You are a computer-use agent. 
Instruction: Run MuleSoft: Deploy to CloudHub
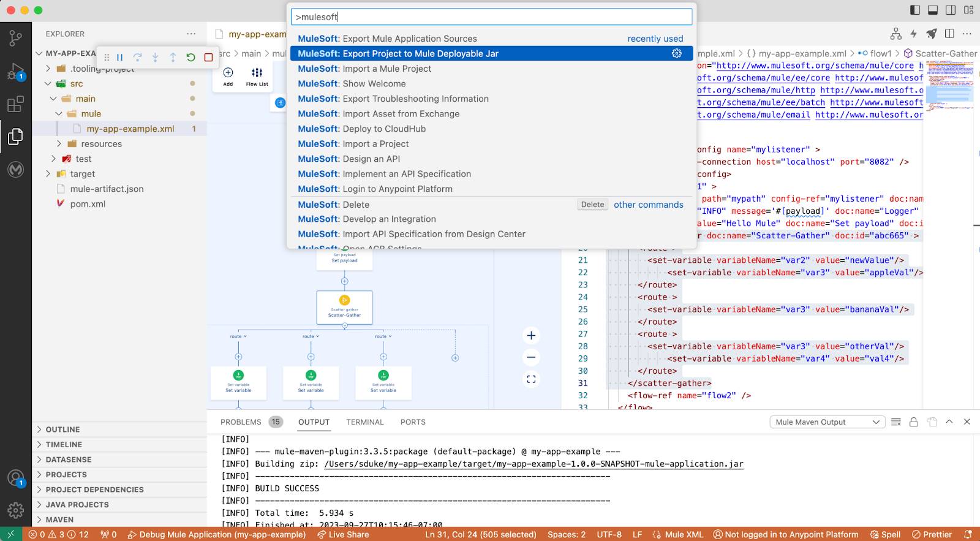point(491,129)
